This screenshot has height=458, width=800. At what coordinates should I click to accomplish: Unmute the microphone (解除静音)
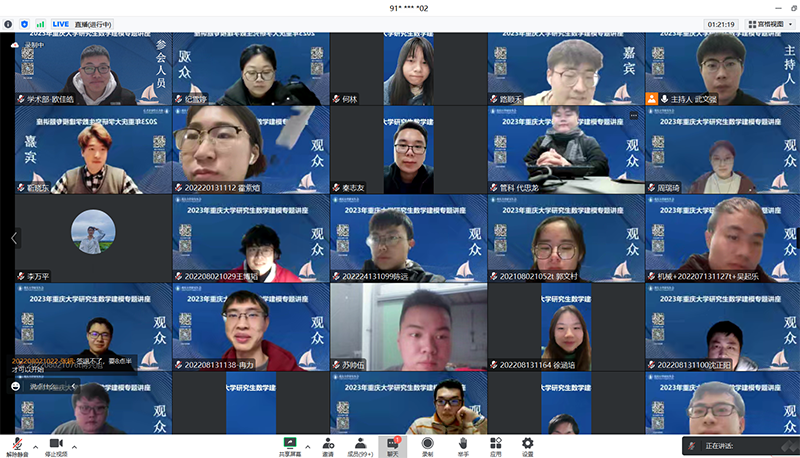coord(17,447)
